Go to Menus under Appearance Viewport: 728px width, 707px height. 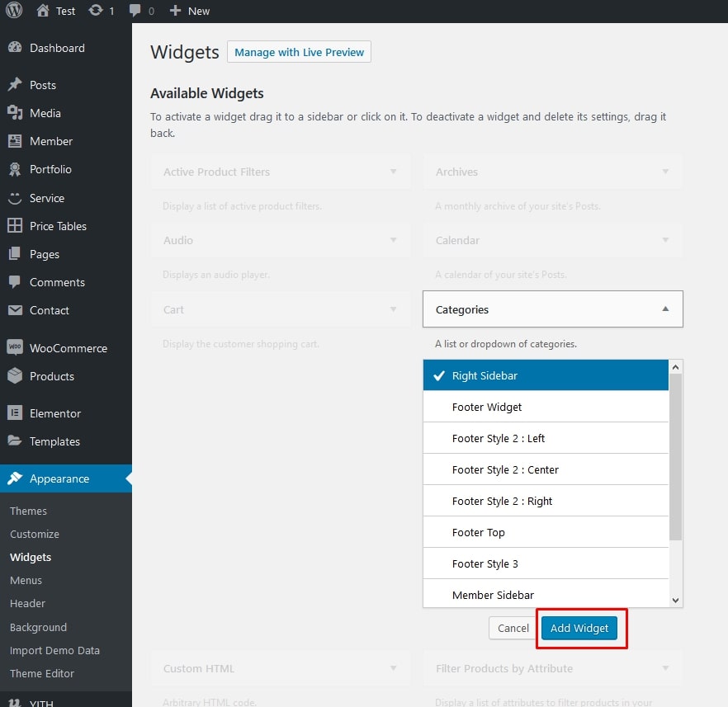(x=26, y=580)
